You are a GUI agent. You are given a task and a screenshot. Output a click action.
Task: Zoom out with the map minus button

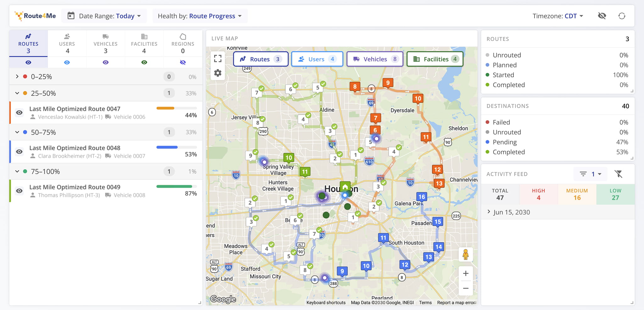tap(466, 288)
